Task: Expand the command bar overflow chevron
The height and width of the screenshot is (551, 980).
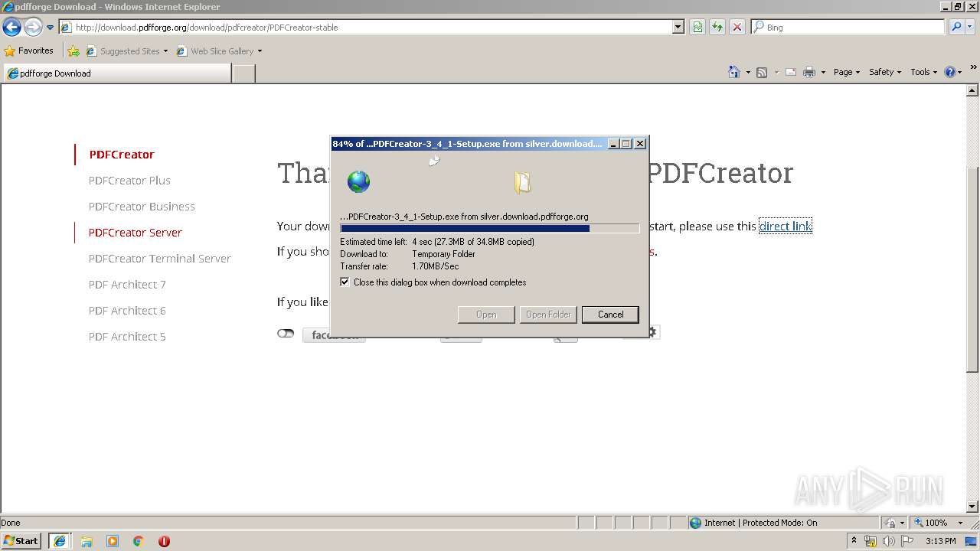Action: (974, 67)
